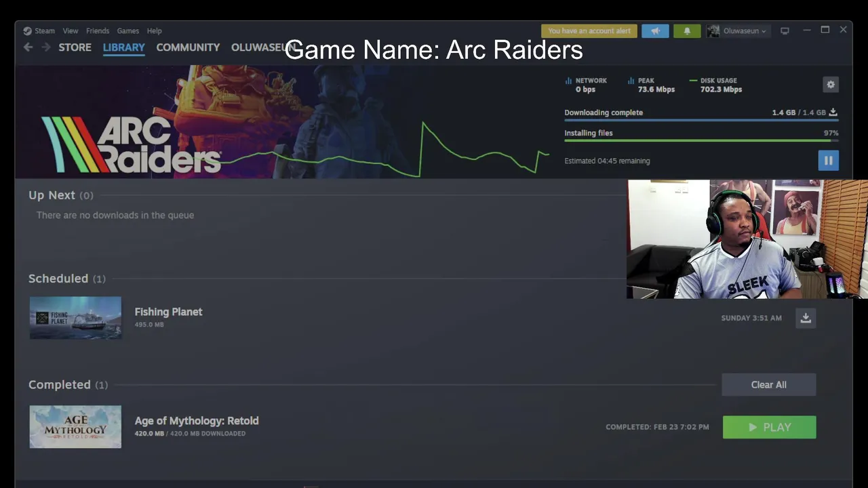Start Fishing Planet download now icon
Viewport: 868px width, 488px height.
click(806, 318)
